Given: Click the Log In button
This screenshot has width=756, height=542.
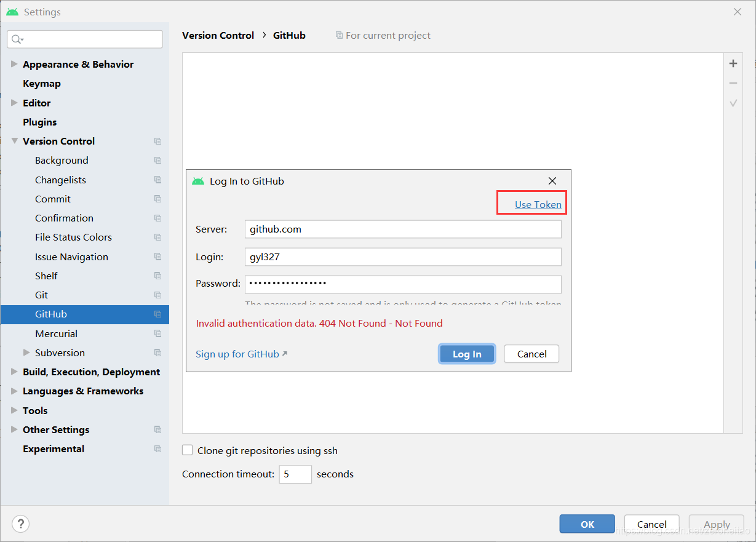Looking at the screenshot, I should tap(467, 354).
